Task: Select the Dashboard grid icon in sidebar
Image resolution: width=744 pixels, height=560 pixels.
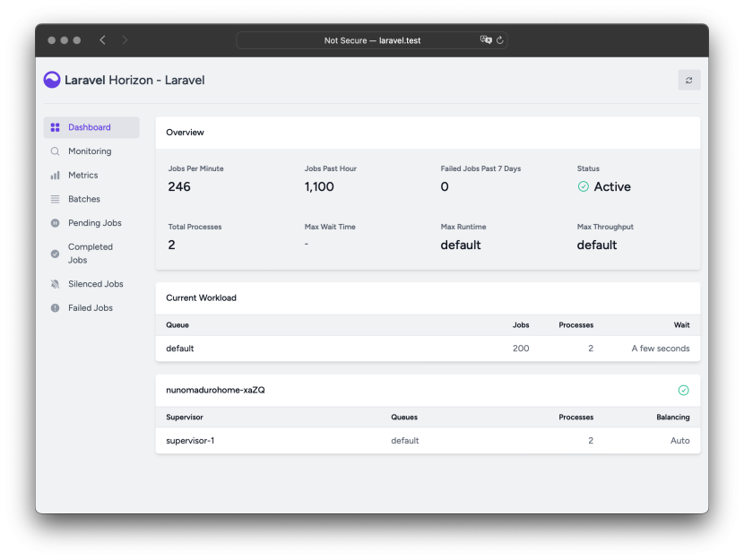Action: pyautogui.click(x=56, y=126)
